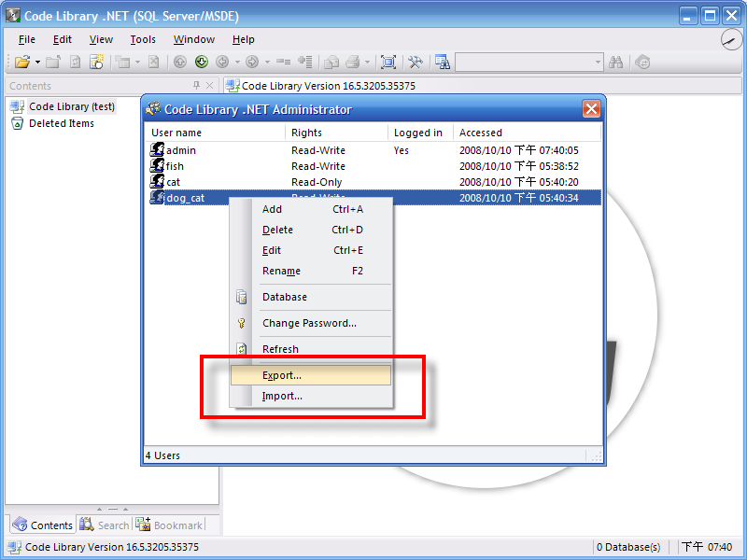Viewport: 747px width, 560px height.
Task: Click the new sparkle item toolbar icon
Action: [97, 62]
